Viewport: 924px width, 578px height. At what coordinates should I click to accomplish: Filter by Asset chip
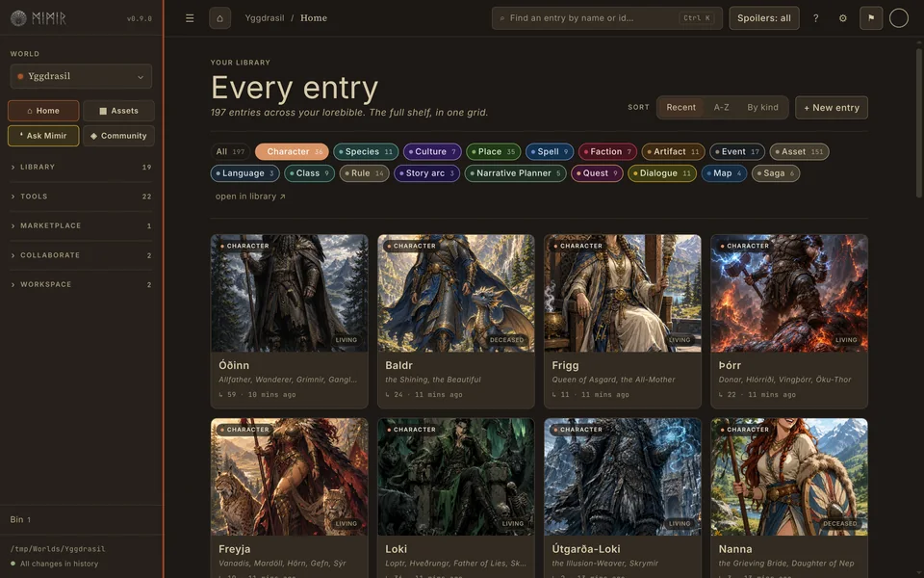799,151
